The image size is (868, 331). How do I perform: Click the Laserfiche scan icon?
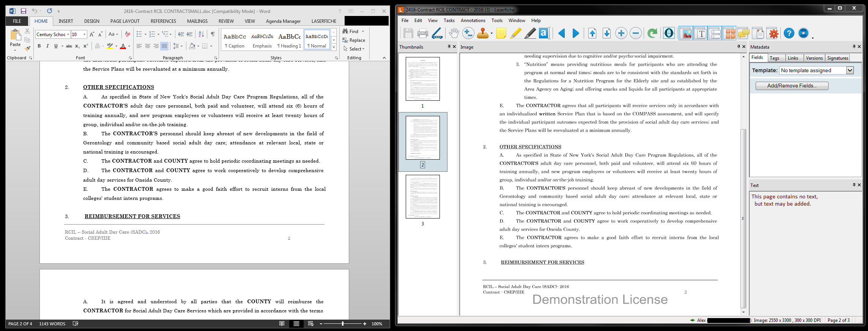[x=437, y=33]
